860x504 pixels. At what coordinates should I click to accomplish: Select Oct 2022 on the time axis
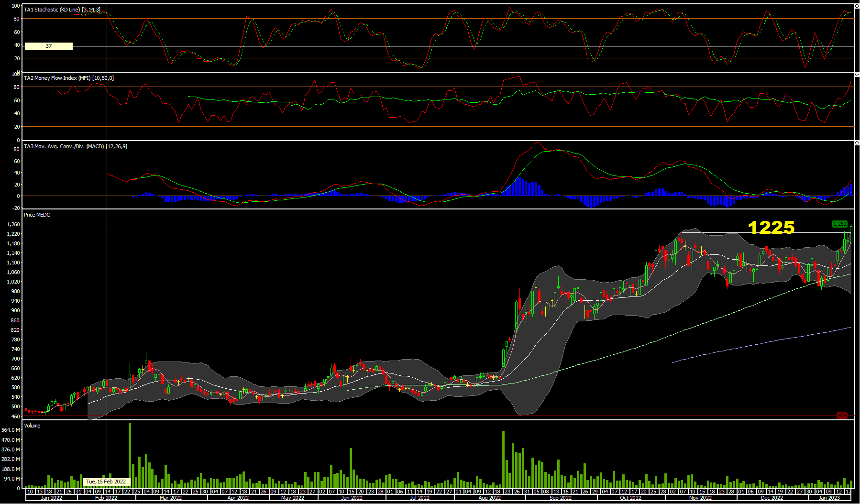630,498
